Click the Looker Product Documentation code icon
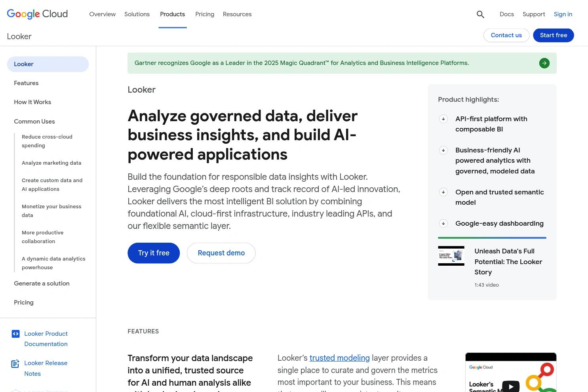The width and height of the screenshot is (588, 392). [x=15, y=334]
